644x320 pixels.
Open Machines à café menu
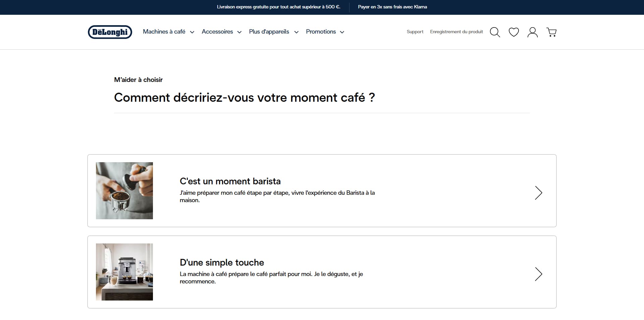[164, 32]
